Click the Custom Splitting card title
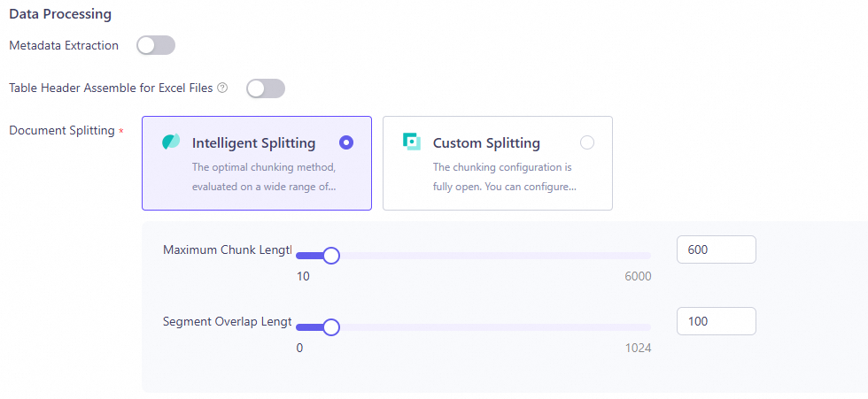Screen dimensions: 868x399 click(486, 143)
